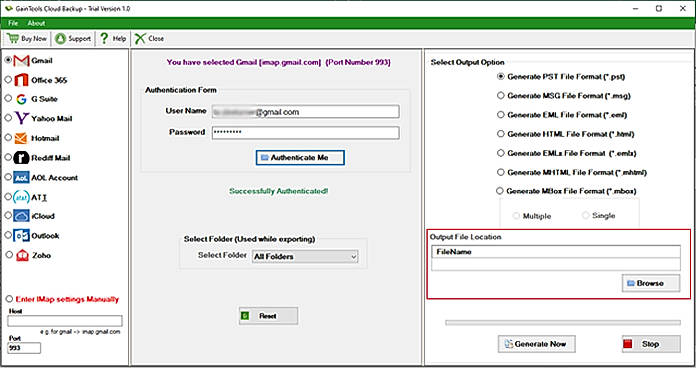This screenshot has height=368, width=696.
Task: Click the Reset button
Action: tap(269, 316)
